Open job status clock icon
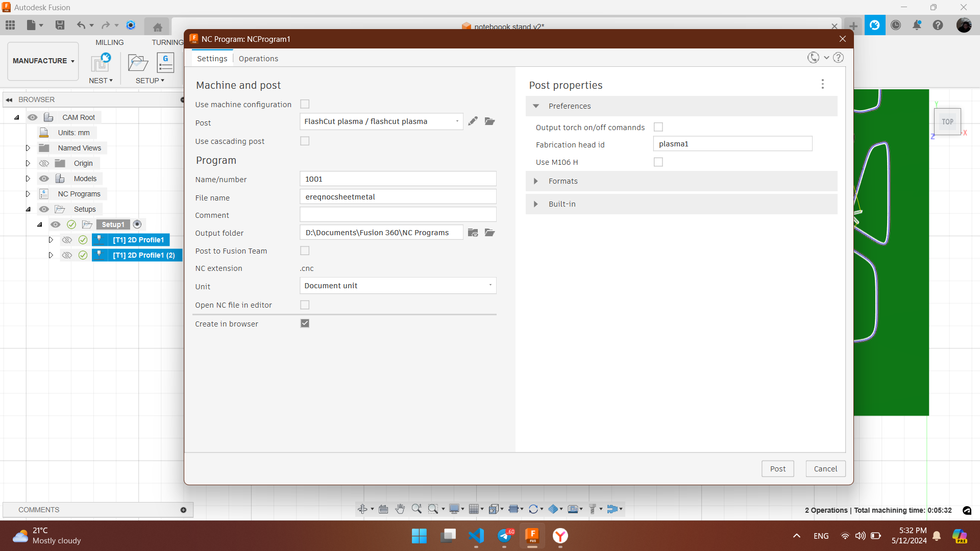 [896, 25]
